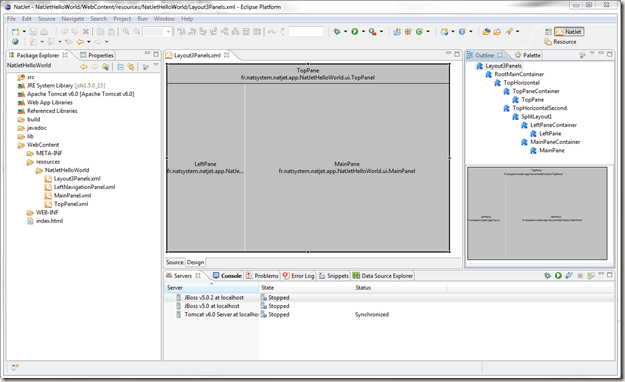Open the File menu
Image resolution: width=625 pixels, height=382 pixels.
tap(11, 19)
